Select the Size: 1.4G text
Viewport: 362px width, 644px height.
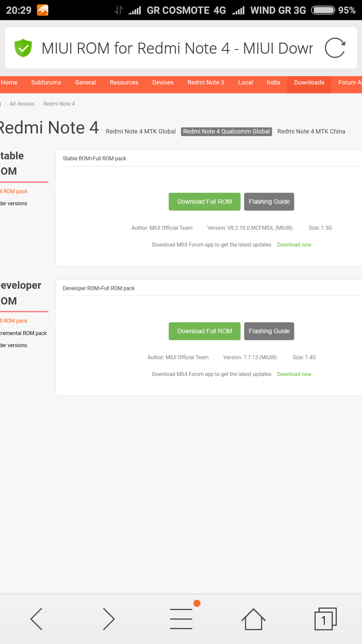(x=304, y=358)
